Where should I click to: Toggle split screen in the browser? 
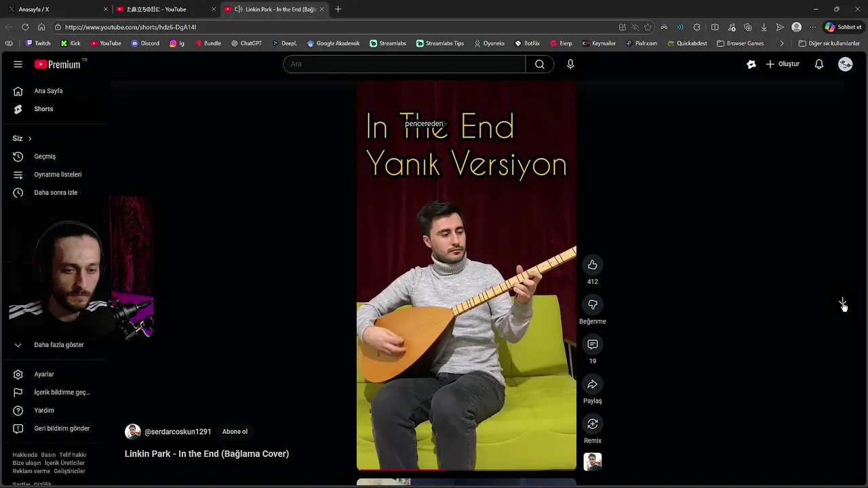coord(715,27)
